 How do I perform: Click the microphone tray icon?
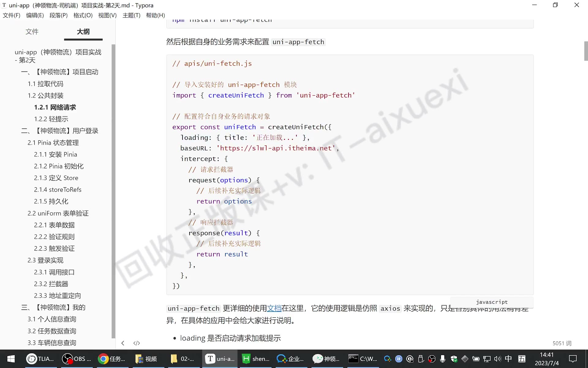point(443,359)
